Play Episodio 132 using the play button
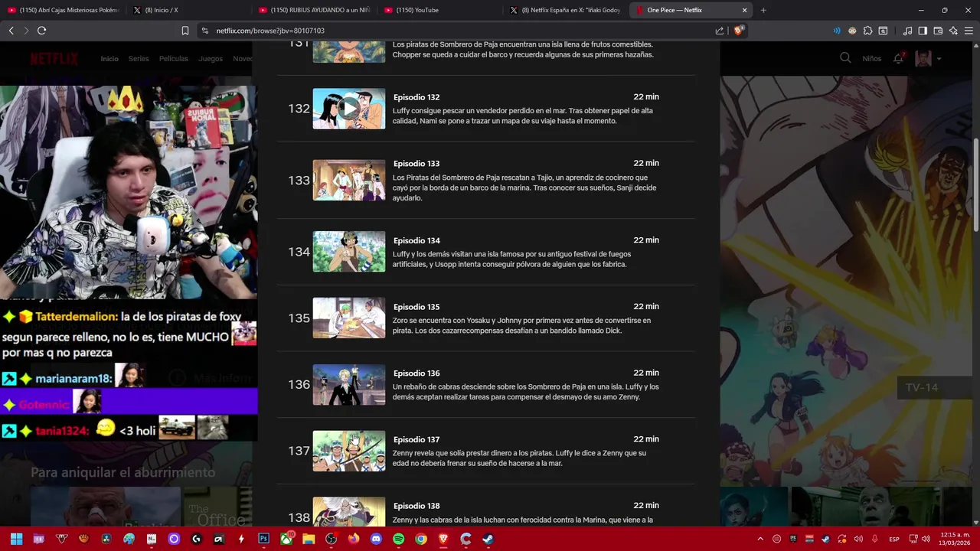 pos(349,108)
